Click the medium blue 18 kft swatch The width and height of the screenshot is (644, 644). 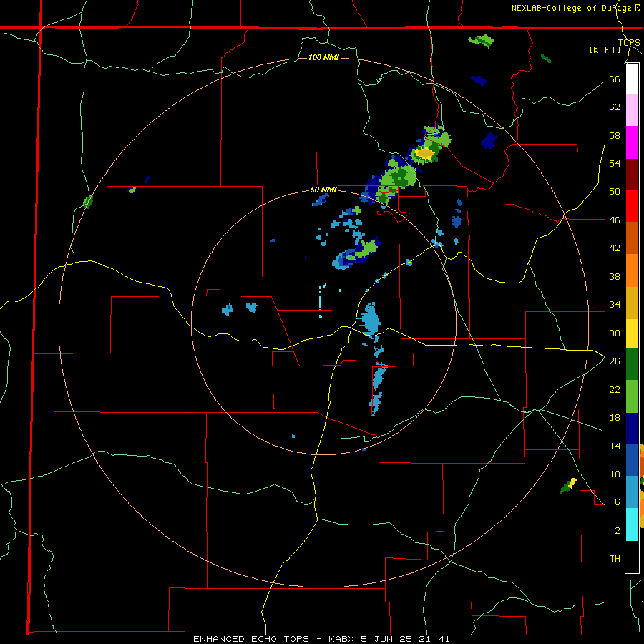pyautogui.click(x=632, y=460)
